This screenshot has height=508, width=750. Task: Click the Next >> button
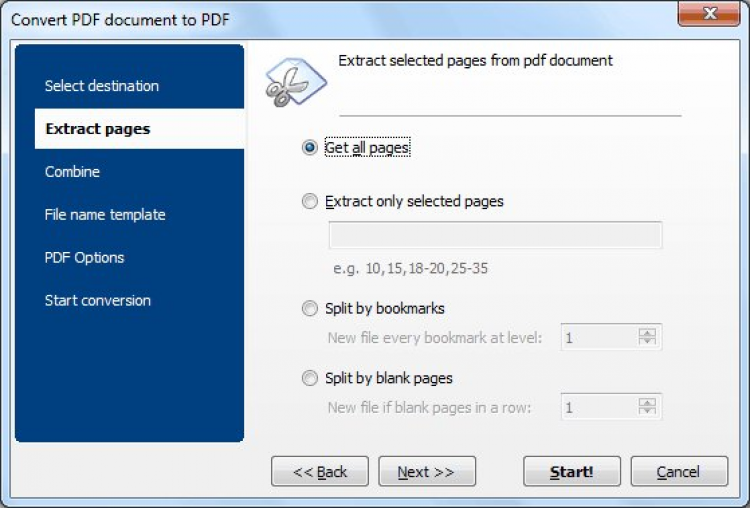click(x=427, y=472)
